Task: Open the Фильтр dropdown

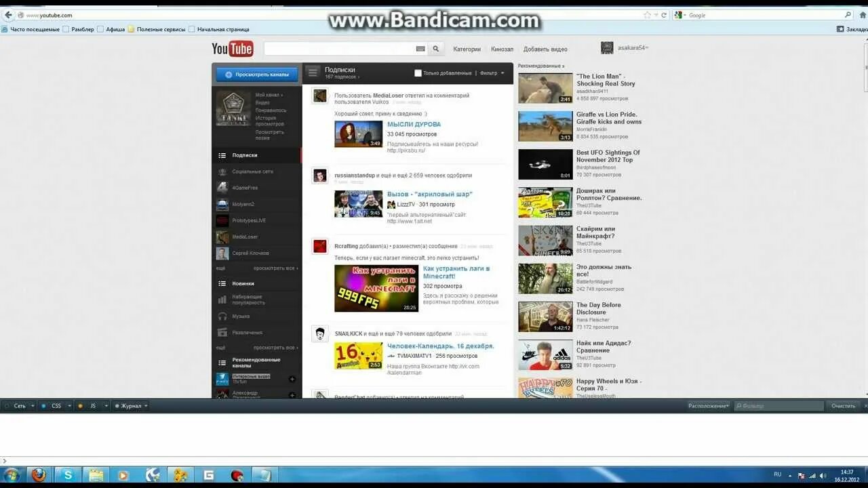Action: point(492,73)
